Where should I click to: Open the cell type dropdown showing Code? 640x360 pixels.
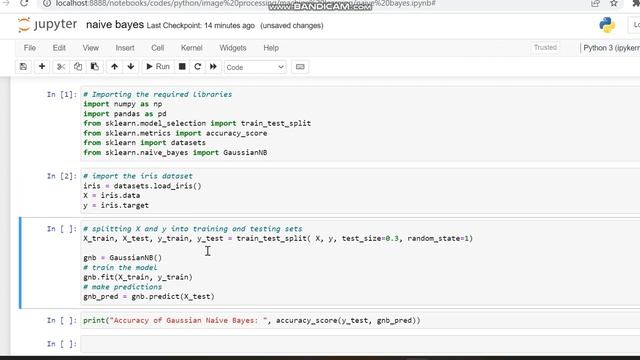(255, 67)
